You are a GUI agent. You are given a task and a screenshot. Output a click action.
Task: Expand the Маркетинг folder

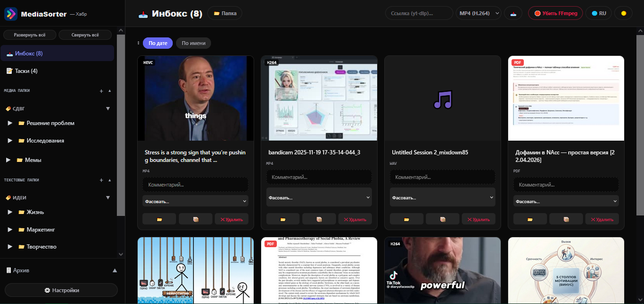pyautogui.click(x=10, y=229)
